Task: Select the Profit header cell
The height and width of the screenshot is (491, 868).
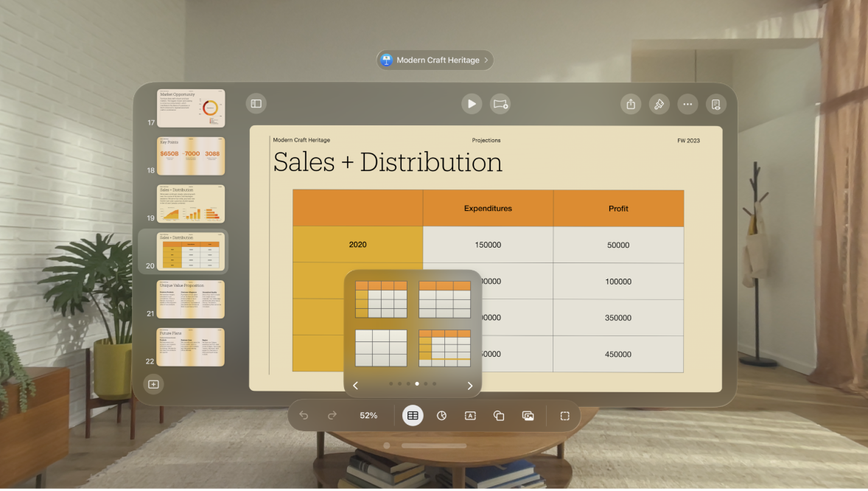Action: [x=618, y=209]
